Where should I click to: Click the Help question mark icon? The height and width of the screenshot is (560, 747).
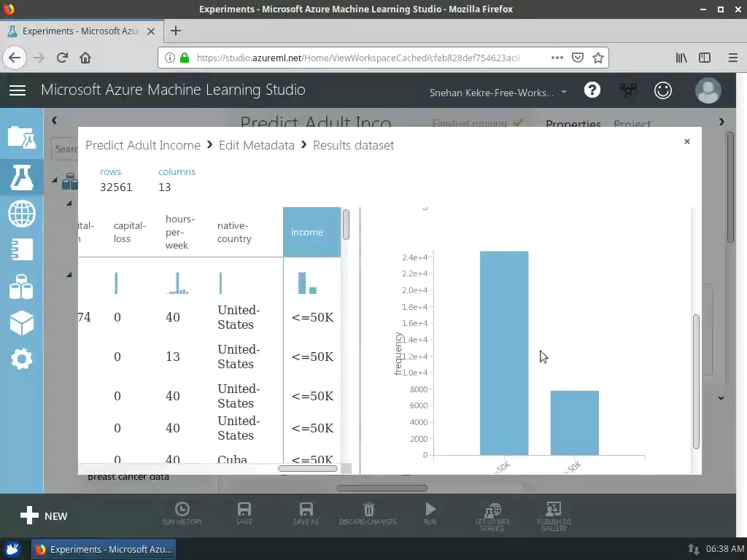[592, 90]
